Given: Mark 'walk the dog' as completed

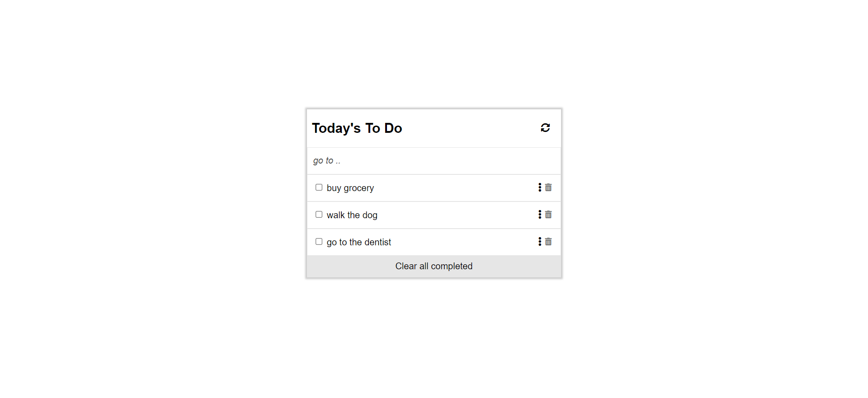Looking at the screenshot, I should 319,214.
